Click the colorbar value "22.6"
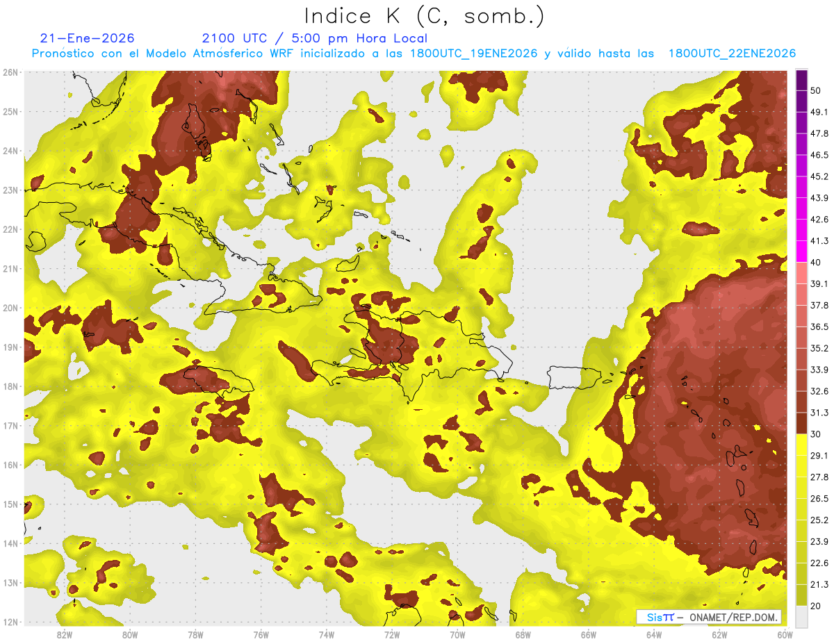The height and width of the screenshot is (644, 834). 819,563
